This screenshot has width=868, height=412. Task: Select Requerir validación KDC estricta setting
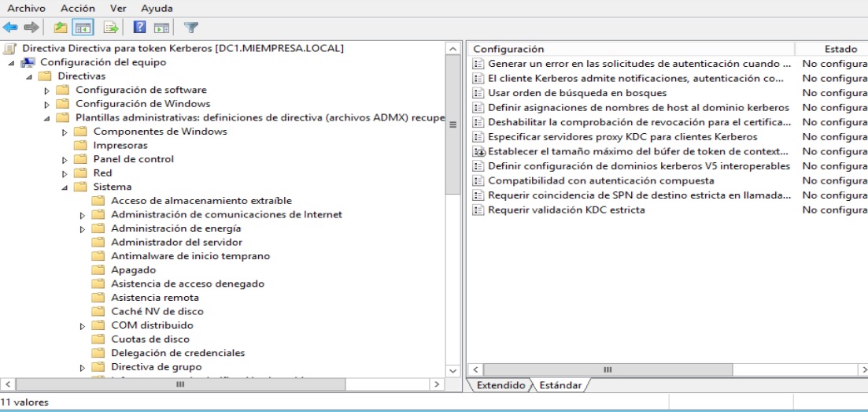[566, 210]
